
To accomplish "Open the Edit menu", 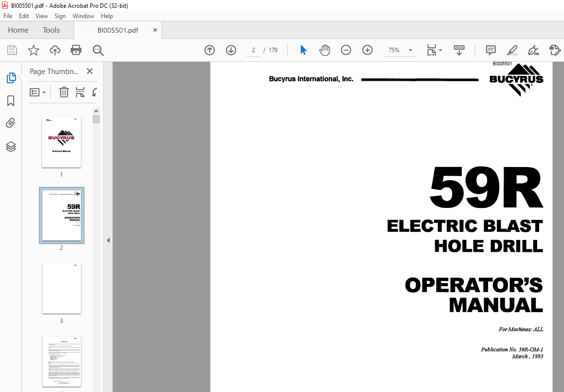I will (x=24, y=16).
